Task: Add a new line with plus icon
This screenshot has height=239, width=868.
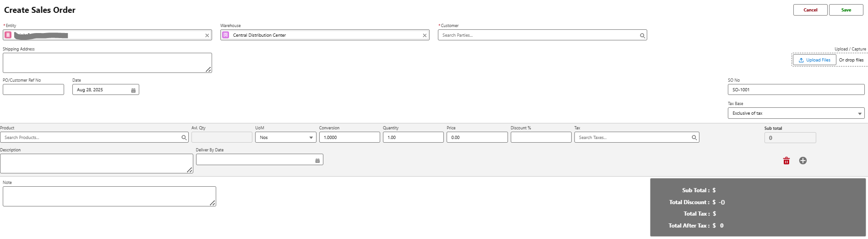Action: pos(802,161)
